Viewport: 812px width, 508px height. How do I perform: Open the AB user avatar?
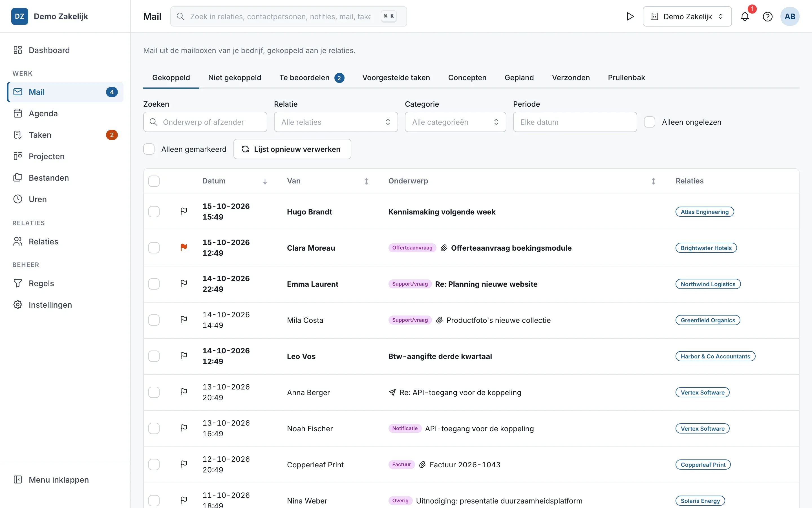point(789,16)
